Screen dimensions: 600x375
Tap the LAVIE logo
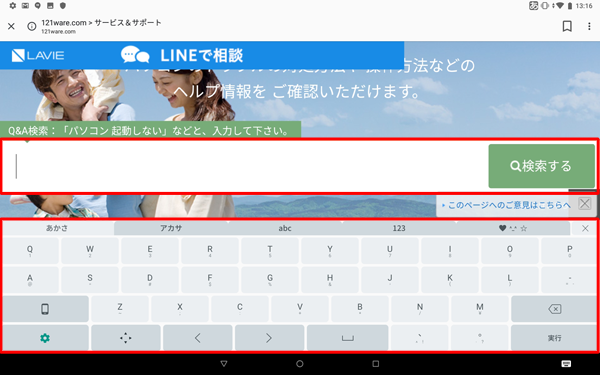click(38, 55)
